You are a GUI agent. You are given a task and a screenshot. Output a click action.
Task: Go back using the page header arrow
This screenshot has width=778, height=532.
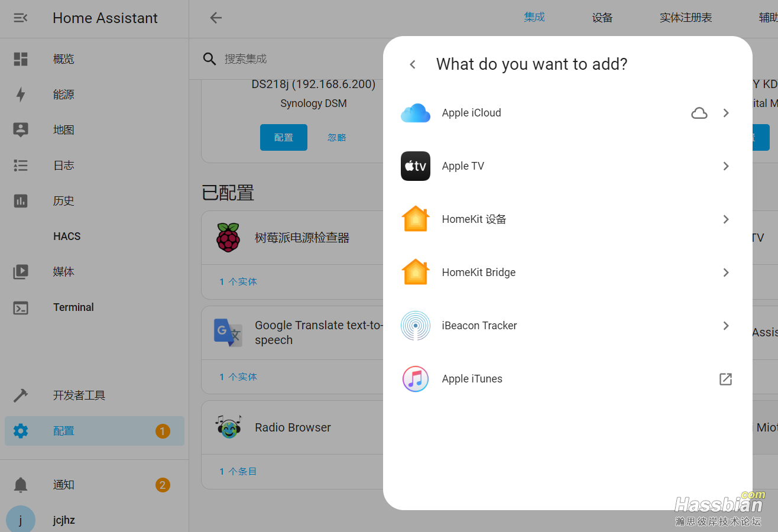[216, 18]
